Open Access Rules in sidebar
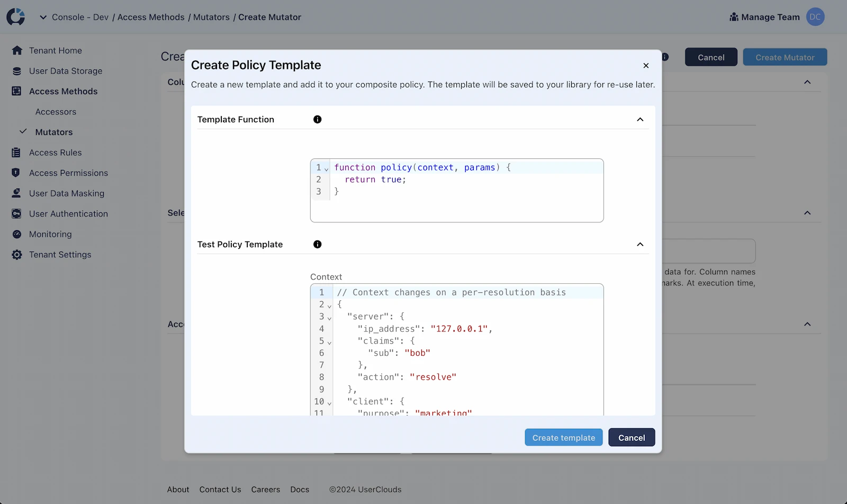The width and height of the screenshot is (847, 504). coord(56,152)
